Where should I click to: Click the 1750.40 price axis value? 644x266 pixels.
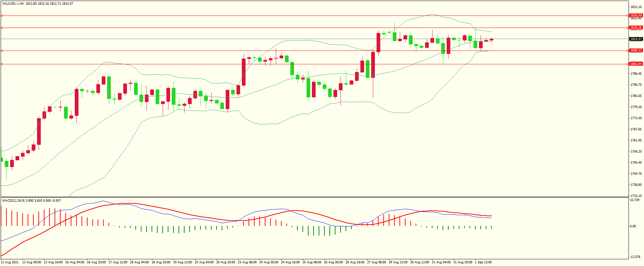click(636, 163)
